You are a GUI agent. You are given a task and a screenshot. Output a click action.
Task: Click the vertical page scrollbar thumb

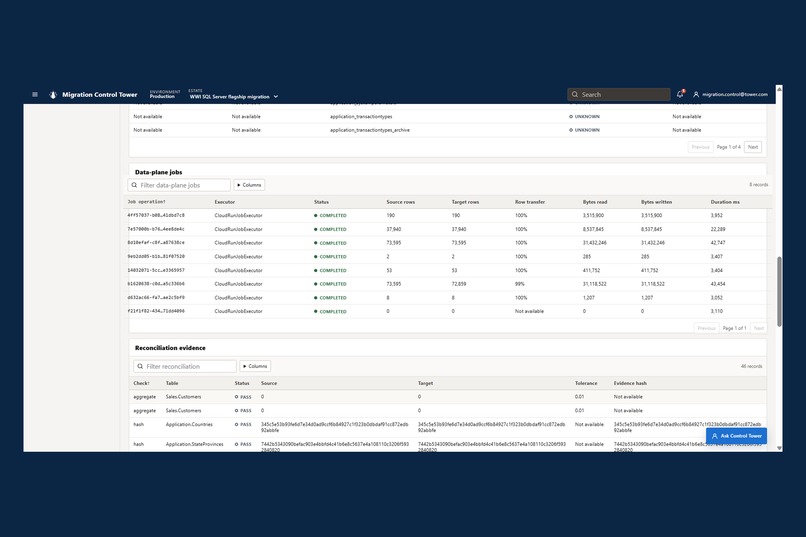click(x=779, y=291)
